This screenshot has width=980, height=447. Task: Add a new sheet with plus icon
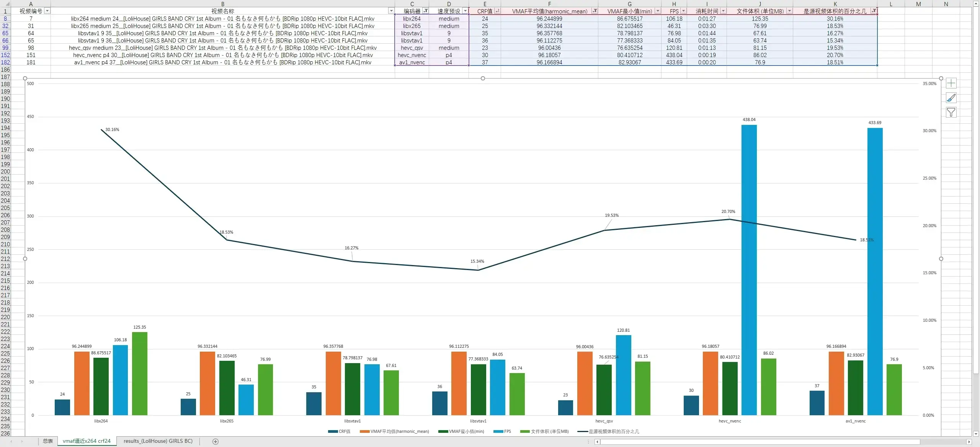coord(216,442)
